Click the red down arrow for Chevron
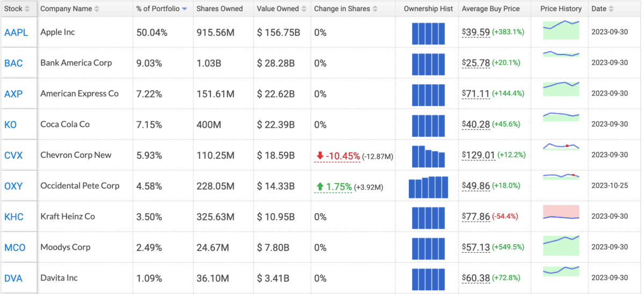This screenshot has width=644, height=294. [320, 156]
